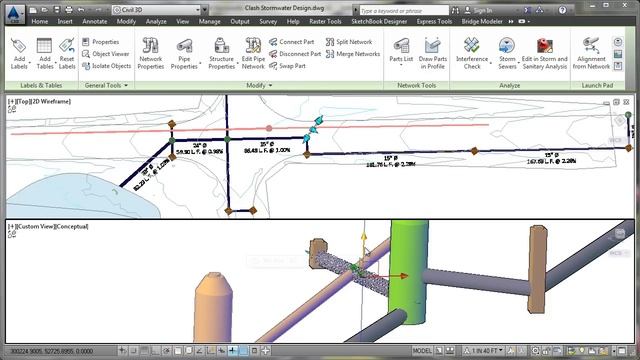Open the Conceptual visual style control
640x360 pixels.
click(x=69, y=227)
